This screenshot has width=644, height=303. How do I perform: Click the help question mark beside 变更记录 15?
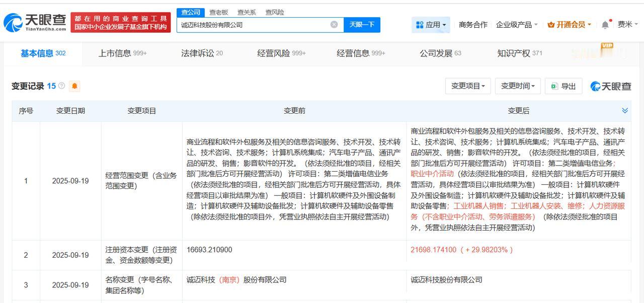[x=61, y=86]
